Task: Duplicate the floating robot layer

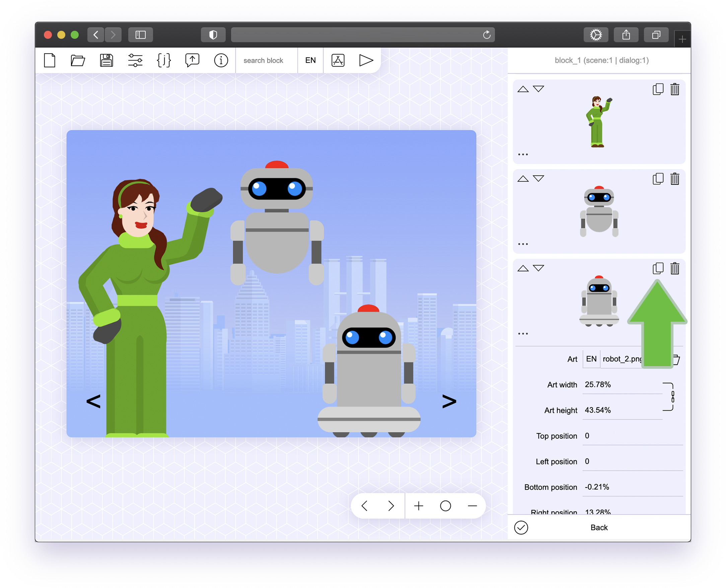Action: click(658, 179)
